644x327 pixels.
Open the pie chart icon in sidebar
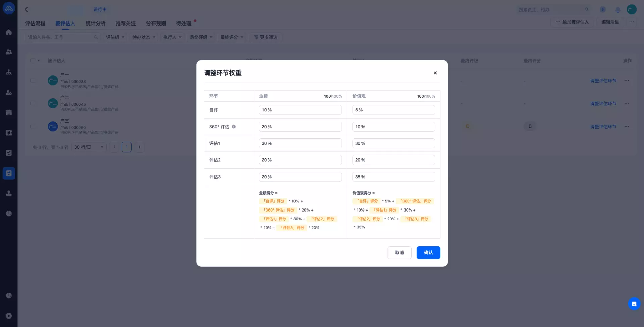[x=9, y=214]
